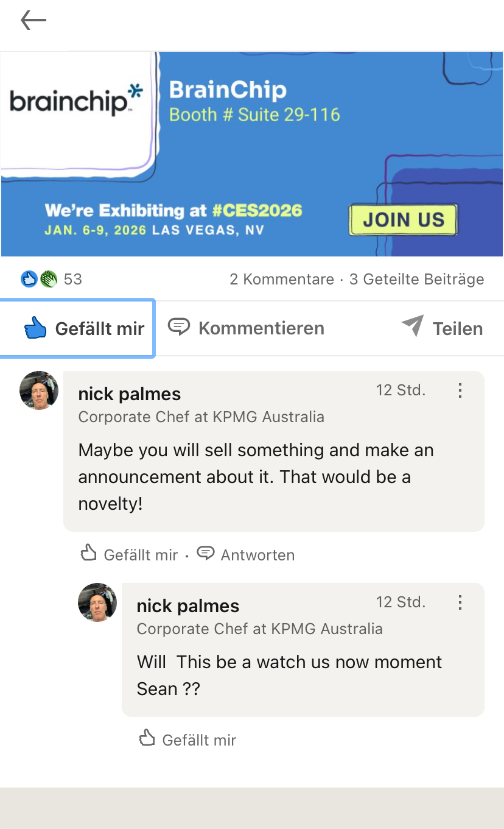Share the post via Teilen
504x829 pixels.
coord(442,328)
